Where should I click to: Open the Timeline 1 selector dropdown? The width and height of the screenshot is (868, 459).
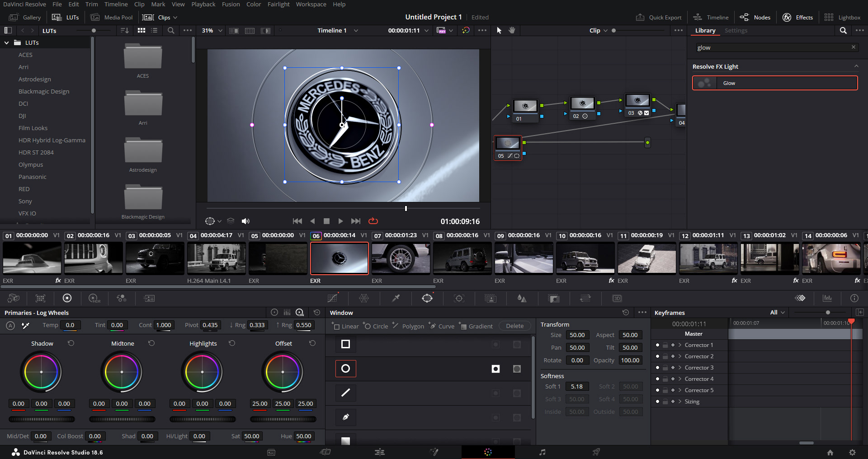click(x=356, y=30)
